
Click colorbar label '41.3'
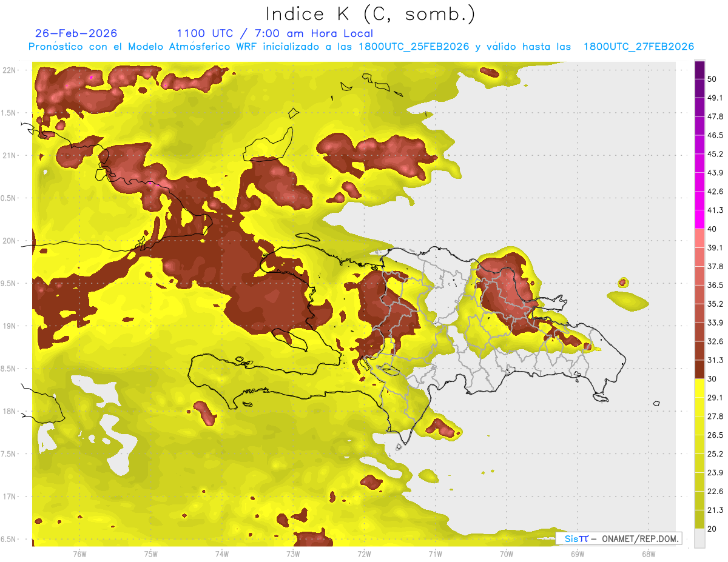(715, 210)
